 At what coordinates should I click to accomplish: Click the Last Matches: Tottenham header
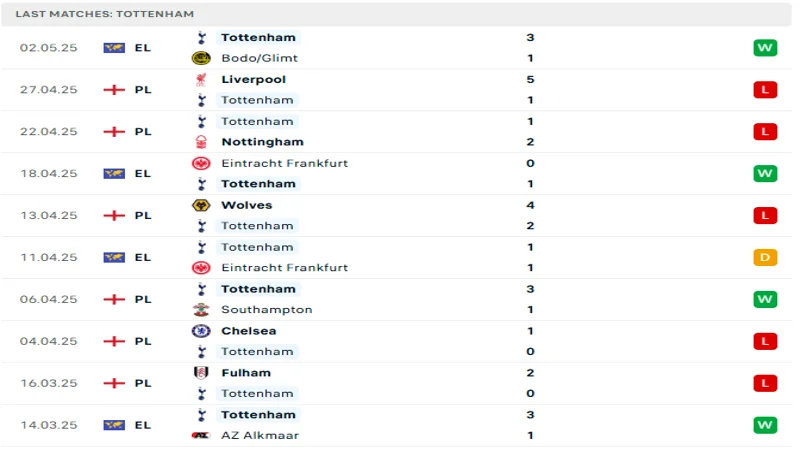pyautogui.click(x=105, y=14)
